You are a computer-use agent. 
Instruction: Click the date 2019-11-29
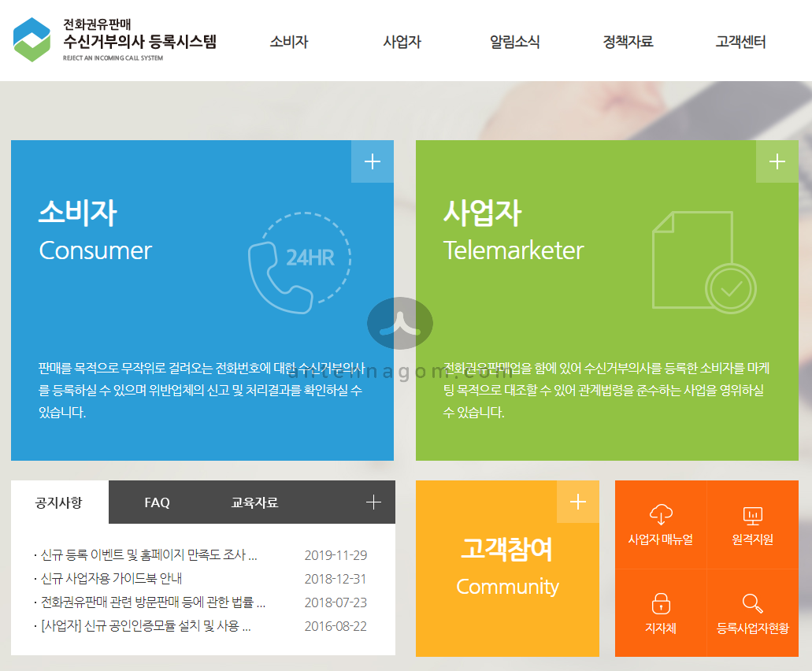[x=336, y=555]
